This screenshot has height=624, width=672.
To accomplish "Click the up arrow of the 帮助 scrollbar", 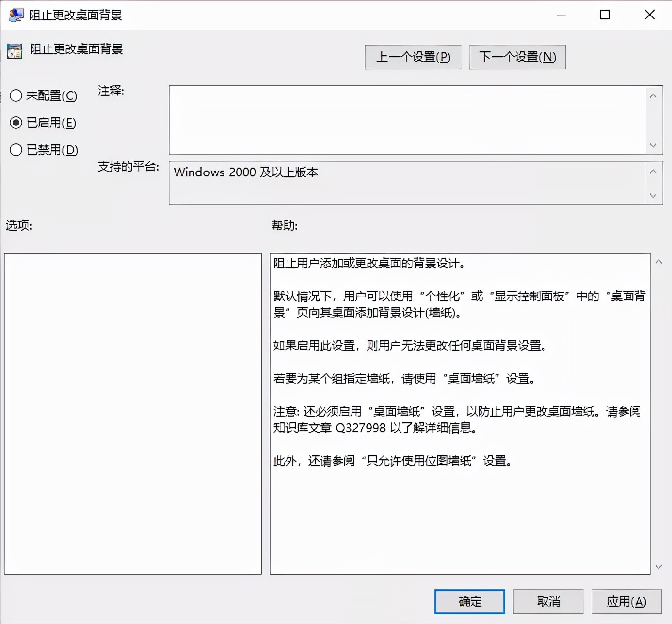I will click(x=659, y=261).
